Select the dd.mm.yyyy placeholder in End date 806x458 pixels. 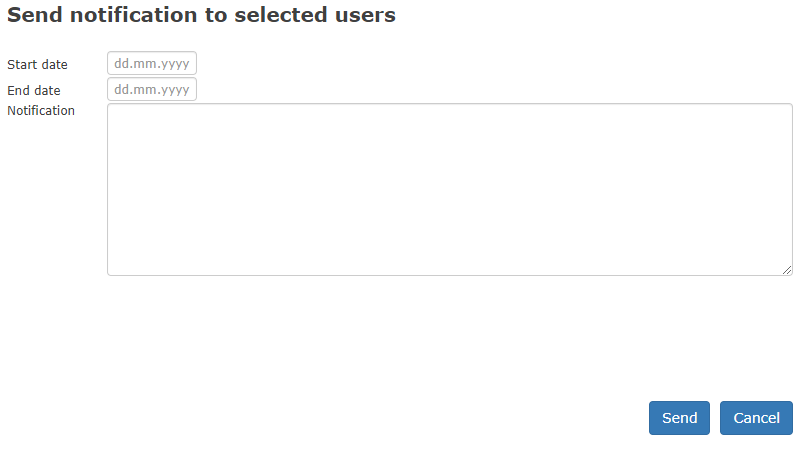pyautogui.click(x=152, y=89)
